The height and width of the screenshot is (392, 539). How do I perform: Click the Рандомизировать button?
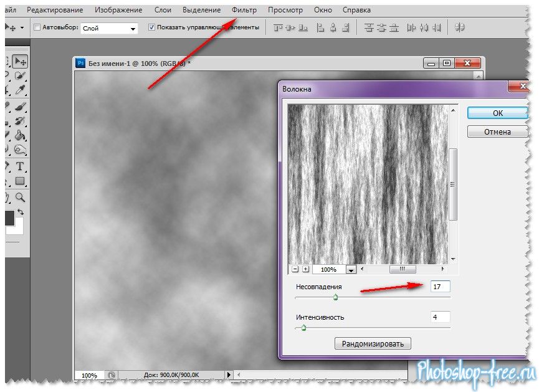click(x=373, y=343)
